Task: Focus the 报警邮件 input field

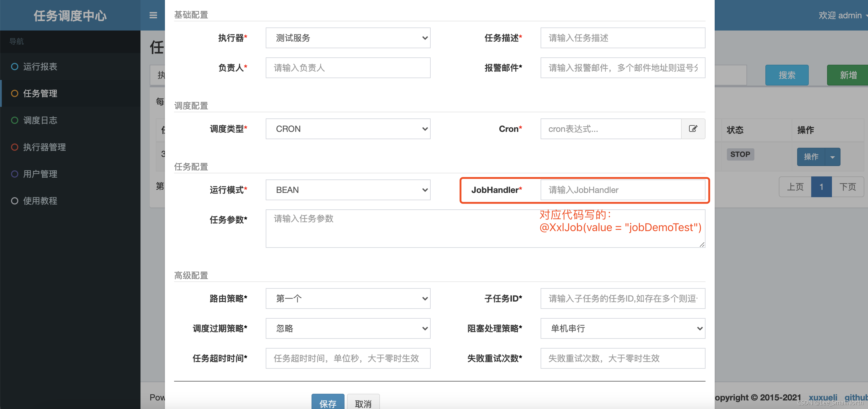Action: tap(623, 68)
